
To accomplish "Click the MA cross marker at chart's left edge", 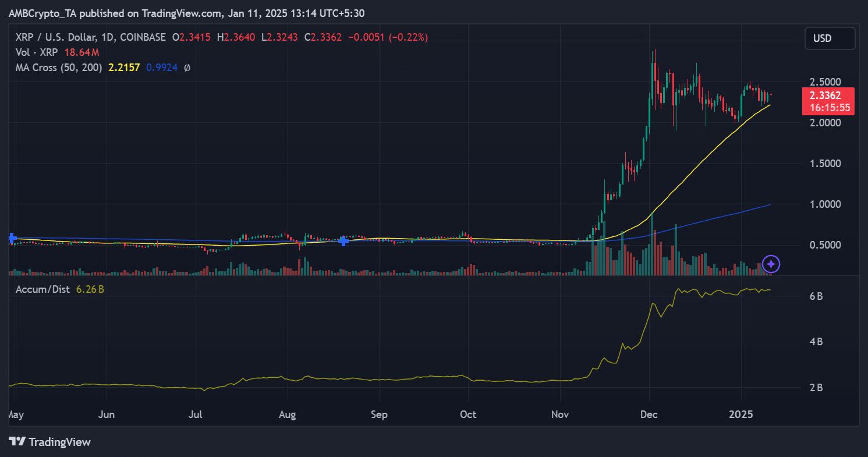I will (x=13, y=238).
